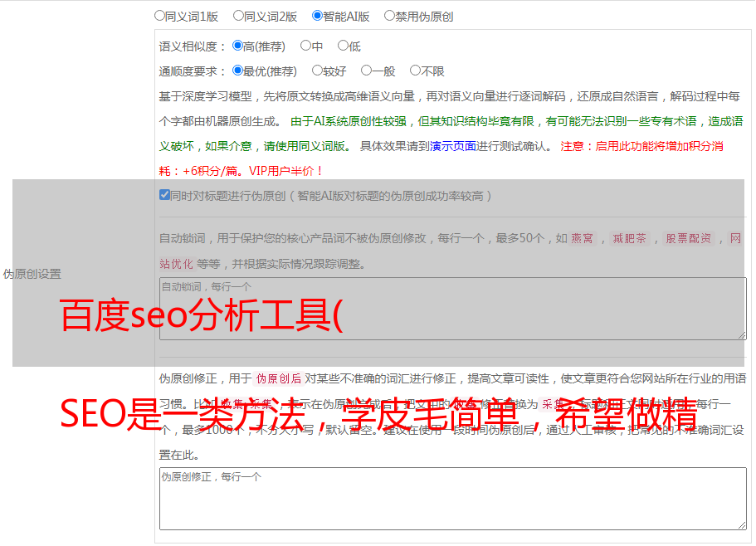This screenshot has height=546, width=756.
Task: Set 通顺度要求 to 最优(推荐)
Action: tap(237, 71)
